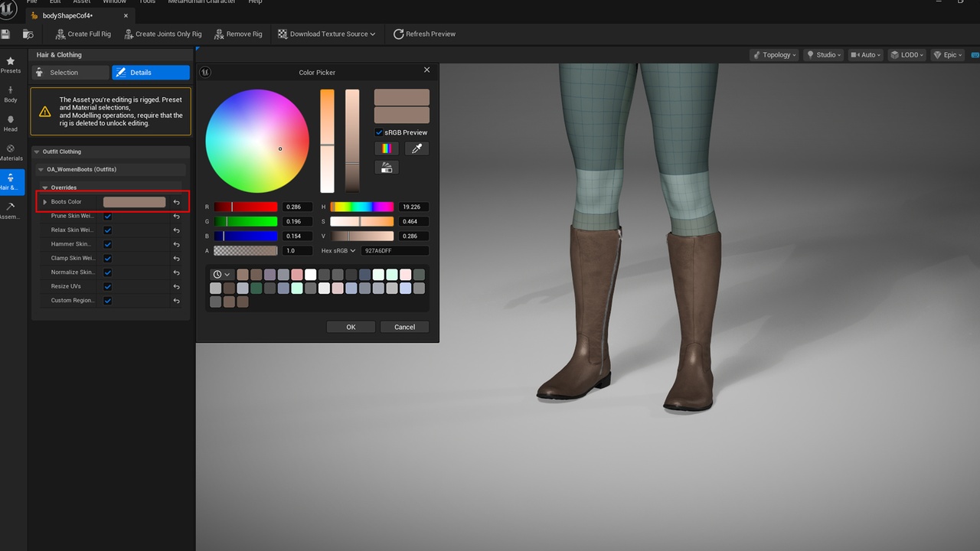Image resolution: width=980 pixels, height=551 pixels.
Task: Reset Clamp Skin Weights to default
Action: 176,258
